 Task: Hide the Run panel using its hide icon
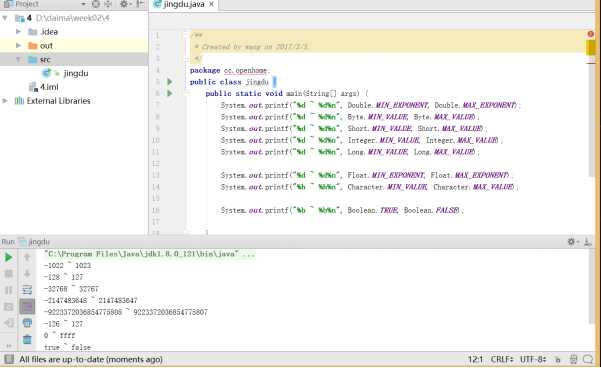(x=588, y=242)
